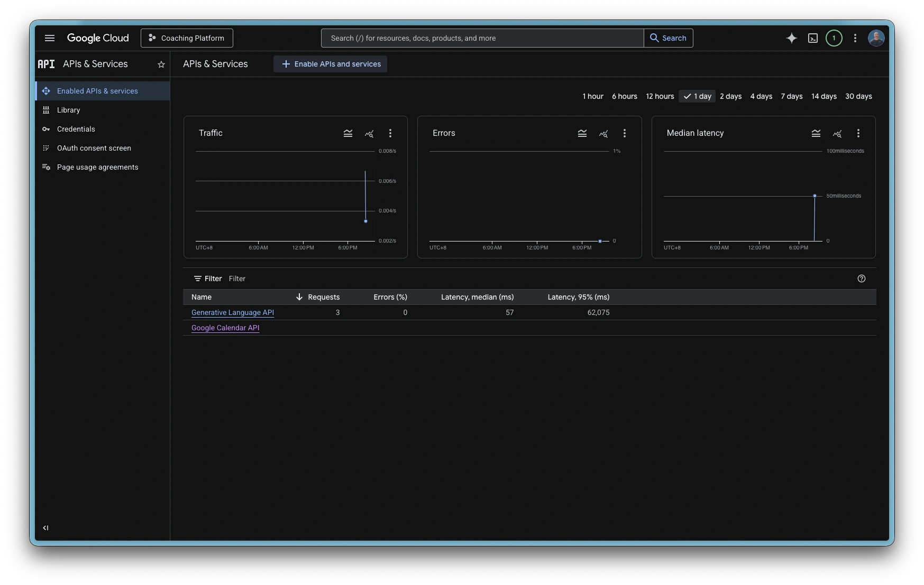Open the main navigation hamburger menu
924x585 pixels.
pos(50,38)
